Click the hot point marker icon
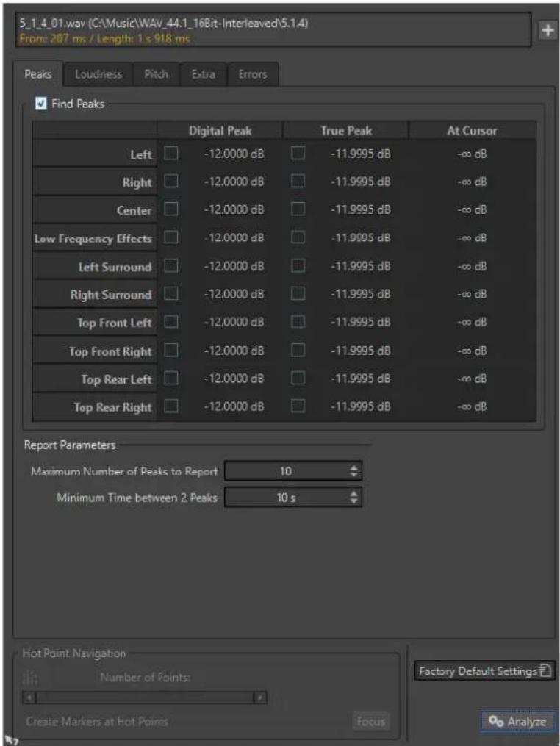Image resolution: width=560 pixels, height=746 pixels. [x=29, y=678]
